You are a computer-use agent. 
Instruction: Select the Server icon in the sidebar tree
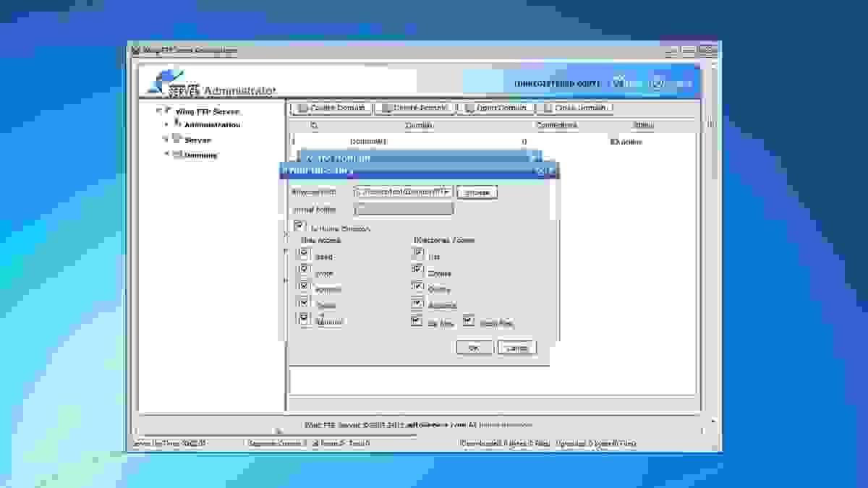(176, 137)
